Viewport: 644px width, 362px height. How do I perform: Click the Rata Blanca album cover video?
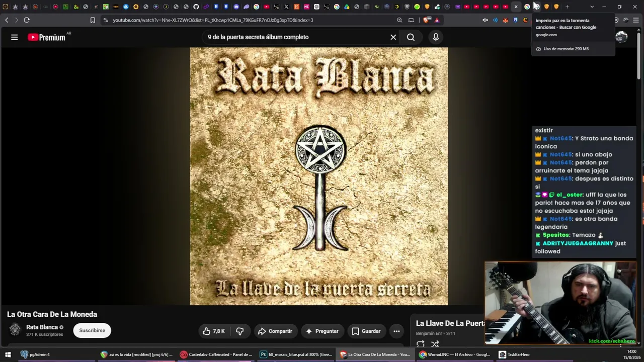coord(319,176)
